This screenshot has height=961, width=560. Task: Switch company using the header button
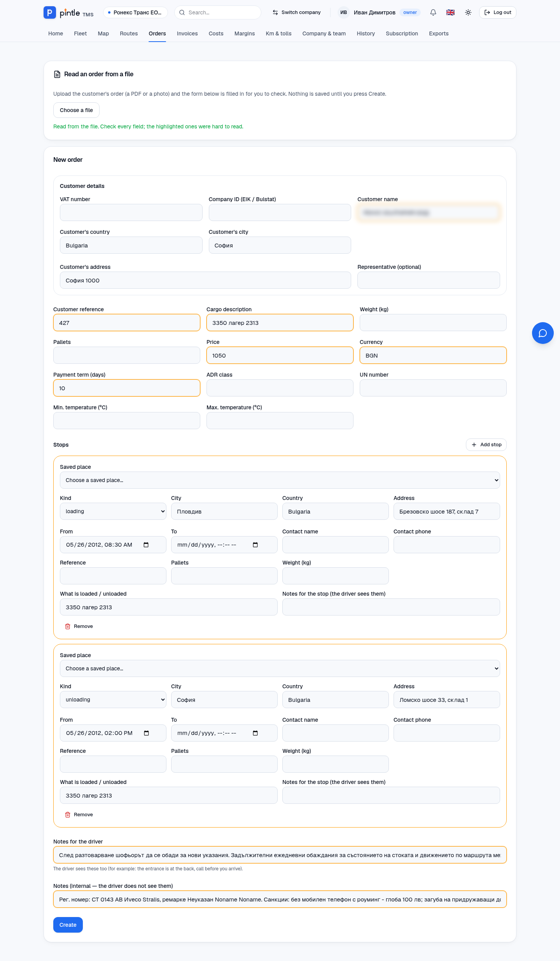coord(297,12)
